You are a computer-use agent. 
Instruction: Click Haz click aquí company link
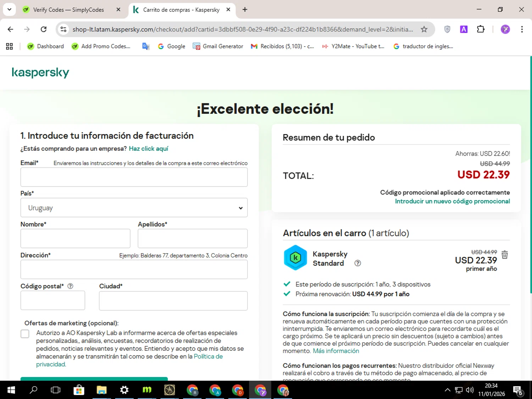pyautogui.click(x=149, y=149)
